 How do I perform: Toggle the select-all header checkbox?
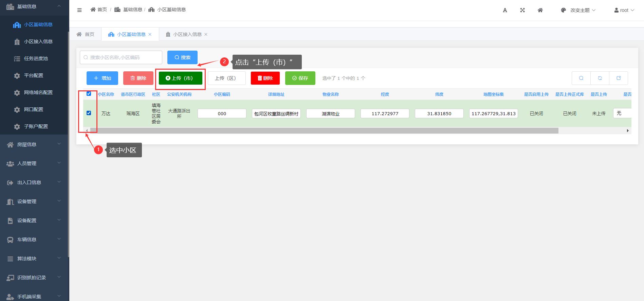(x=89, y=94)
